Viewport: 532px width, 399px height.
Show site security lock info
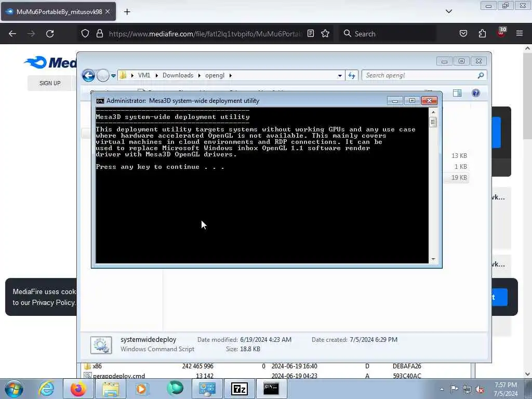pos(99,34)
